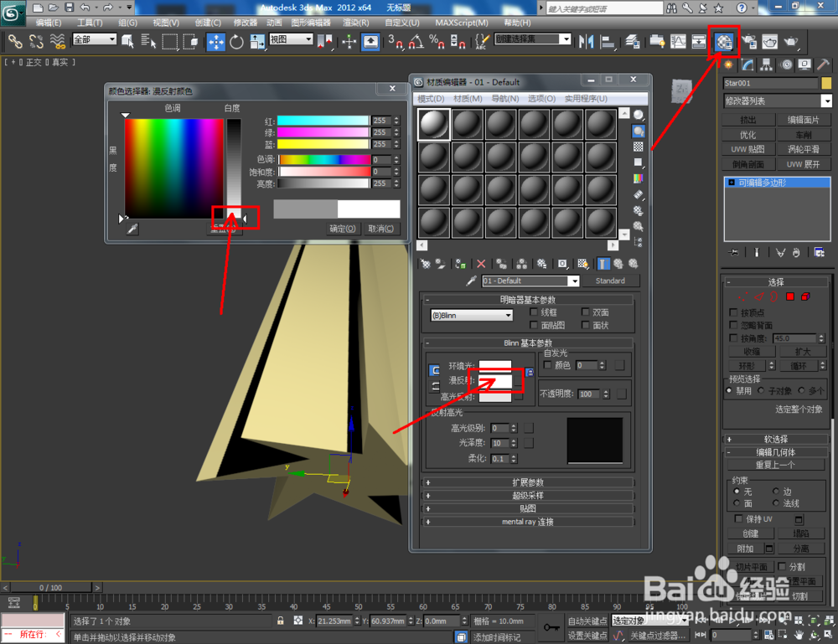Open the 编辑(E) menu

pos(48,23)
